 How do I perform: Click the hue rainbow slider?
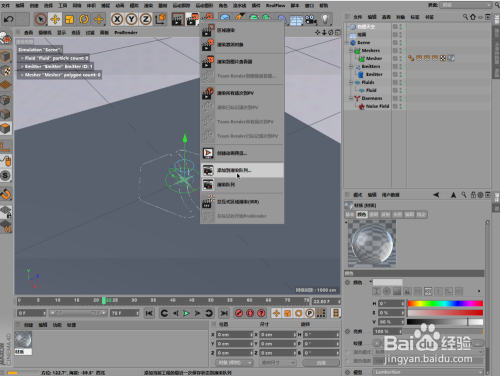point(445,303)
